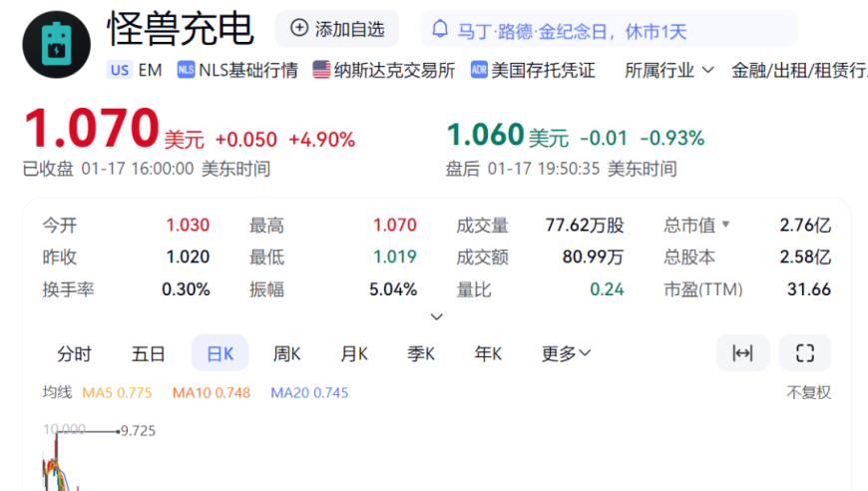Viewport: 868px width, 491px height.
Task: Switch to 分时 chart tab
Action: (74, 353)
